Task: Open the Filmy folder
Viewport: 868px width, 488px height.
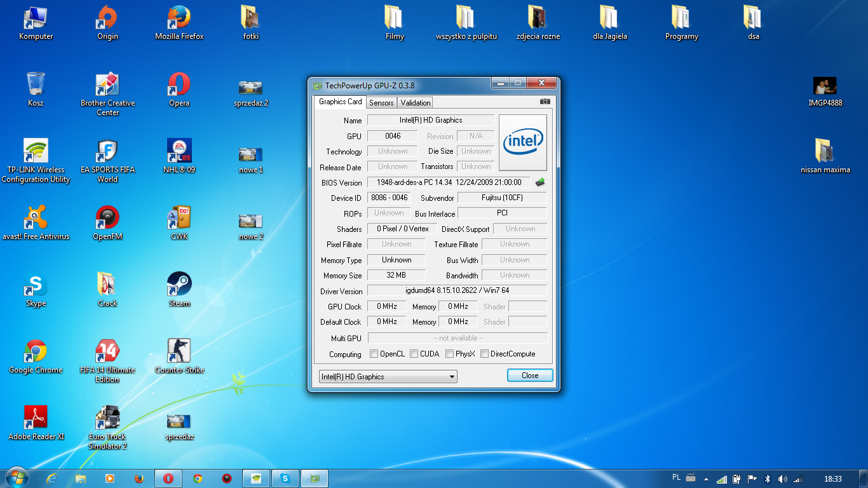Action: point(395,24)
